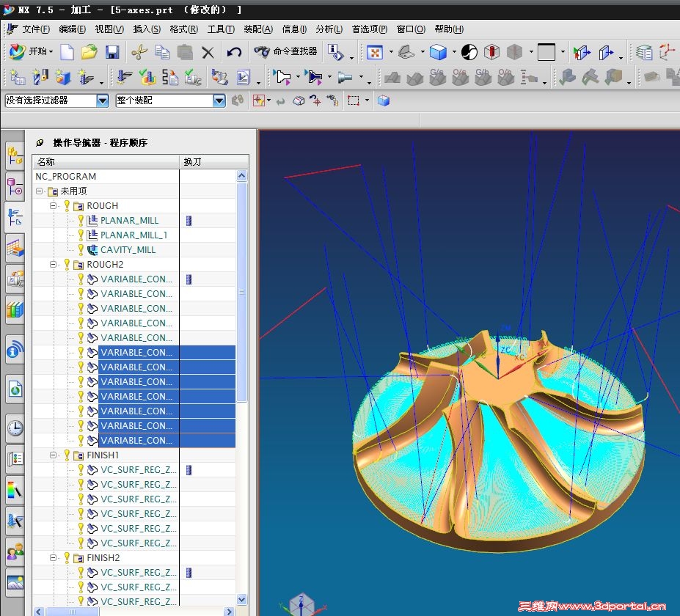Open the 文件(F) menu
680x616 pixels.
[36, 29]
